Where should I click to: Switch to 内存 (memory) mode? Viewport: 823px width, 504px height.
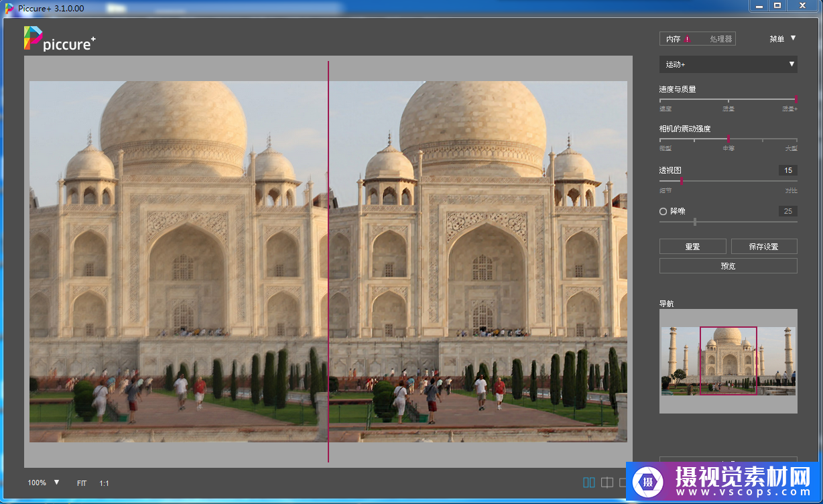[x=673, y=40]
